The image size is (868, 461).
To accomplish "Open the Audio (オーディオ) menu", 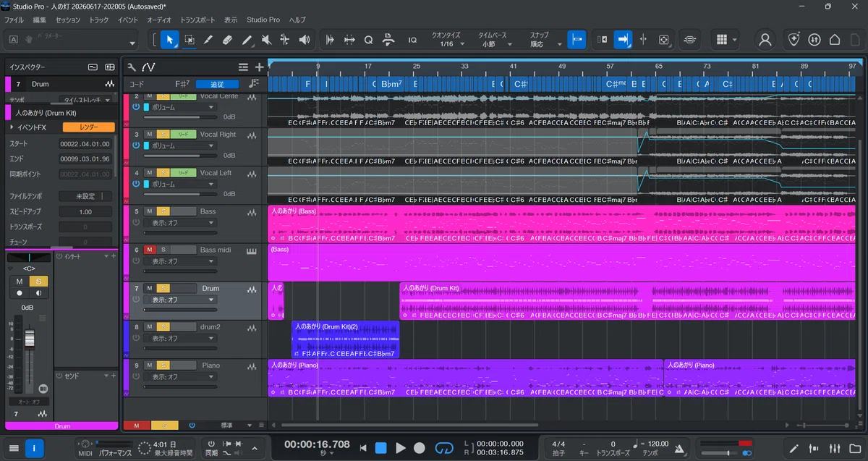I will [x=159, y=20].
